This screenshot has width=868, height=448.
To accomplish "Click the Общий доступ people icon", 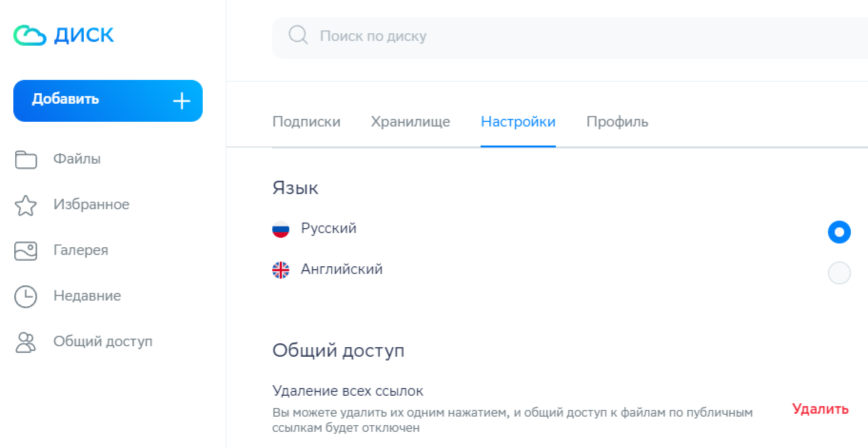I will [x=26, y=342].
